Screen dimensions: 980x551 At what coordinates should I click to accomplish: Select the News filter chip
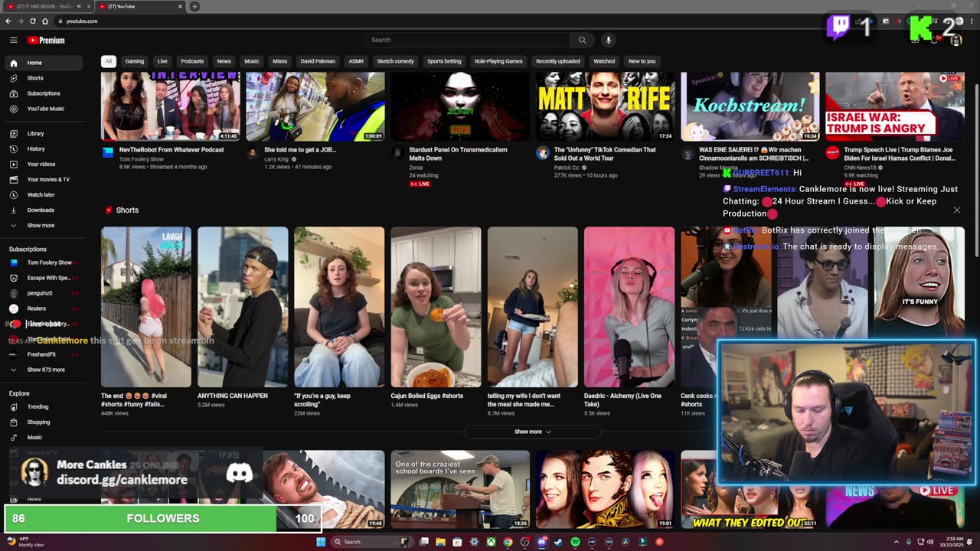point(224,61)
